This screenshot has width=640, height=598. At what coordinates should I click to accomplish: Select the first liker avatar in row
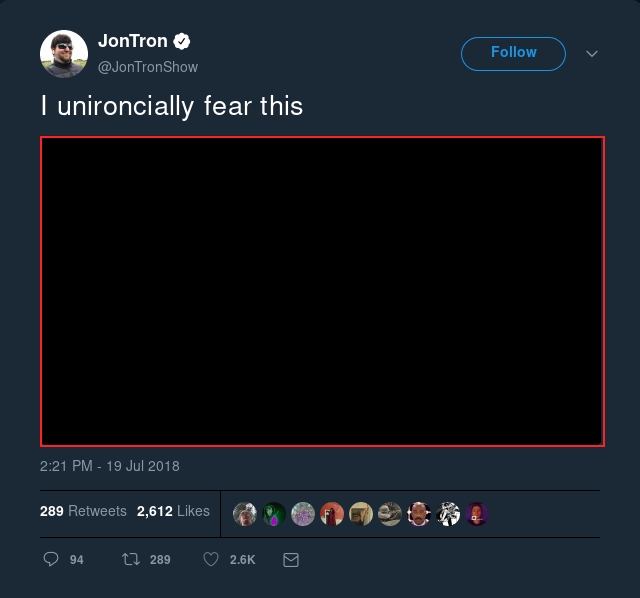click(x=245, y=514)
